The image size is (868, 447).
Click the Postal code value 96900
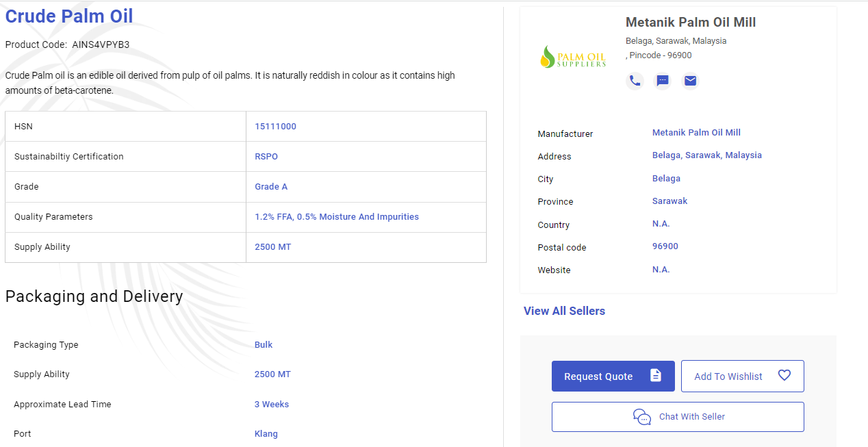(665, 246)
